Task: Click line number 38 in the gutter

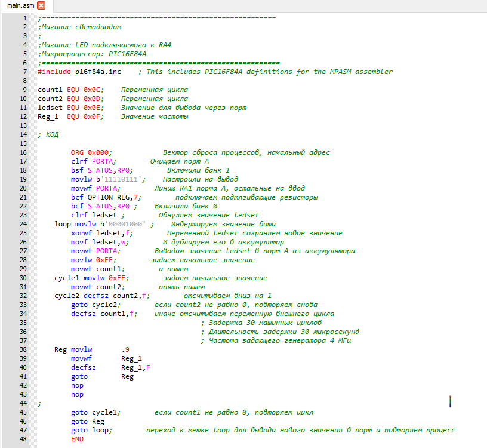Action: 24,349
